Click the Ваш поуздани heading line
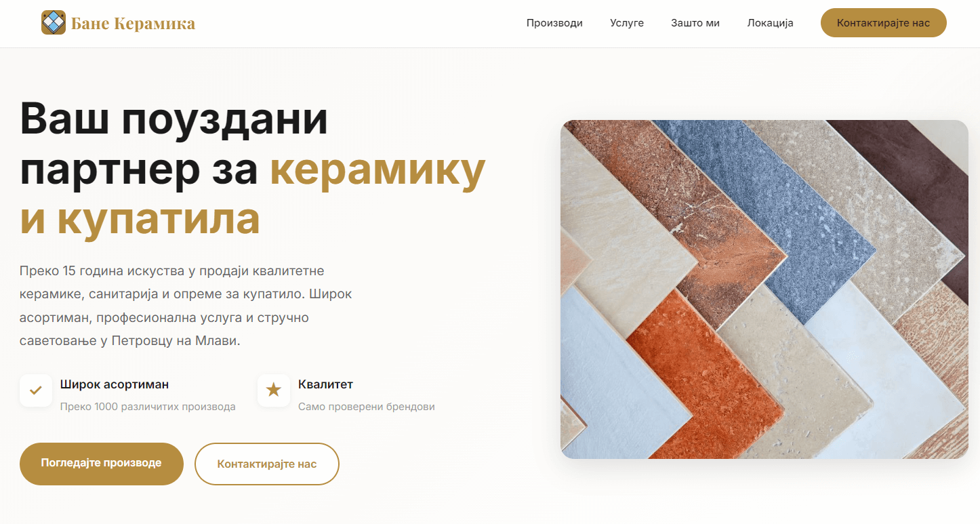Image resolution: width=980 pixels, height=524 pixels. 174,120
